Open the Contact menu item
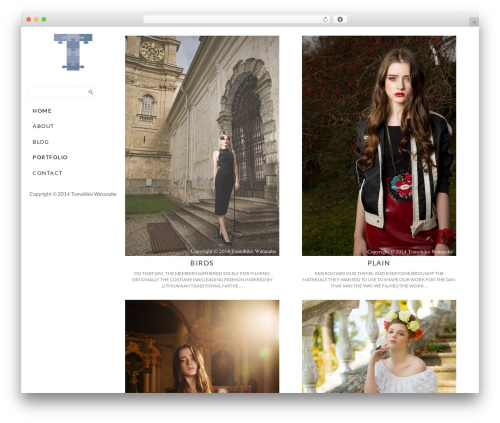 coord(47,173)
